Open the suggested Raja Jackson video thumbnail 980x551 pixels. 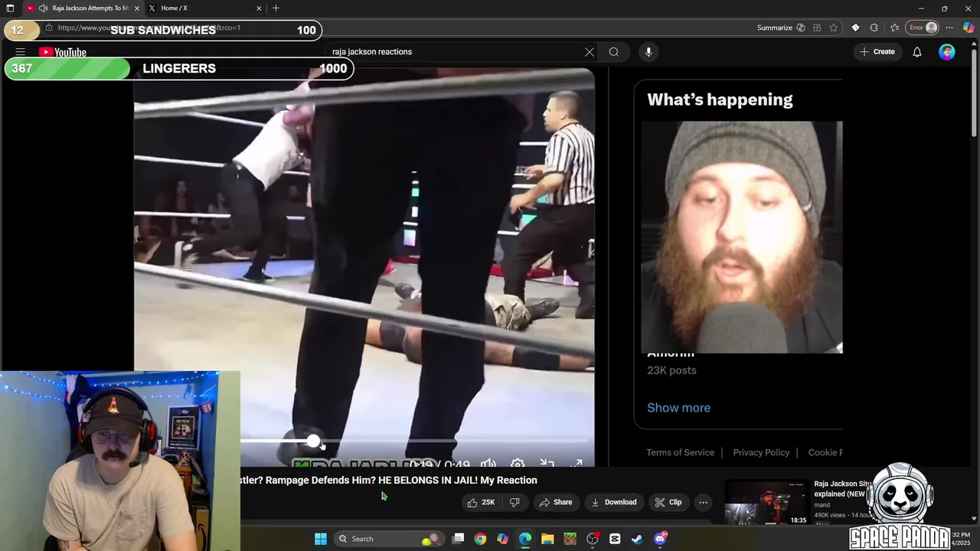766,502
